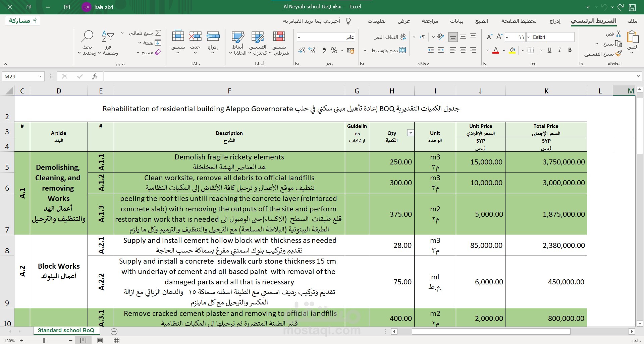
Task: Click the accounting number format icon
Action: coord(351,50)
